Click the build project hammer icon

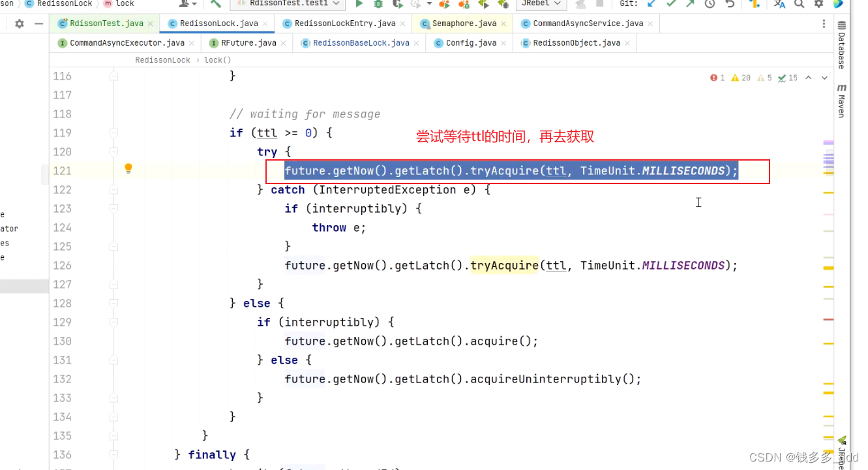pyautogui.click(x=216, y=4)
